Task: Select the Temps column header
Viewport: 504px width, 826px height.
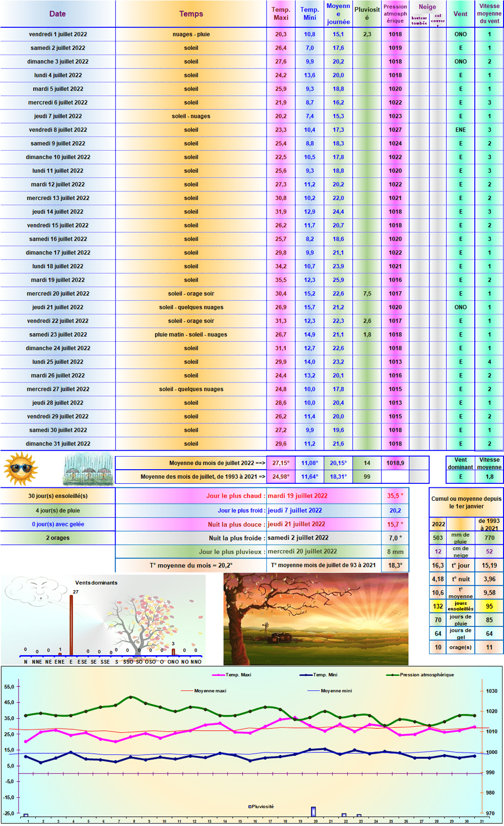Action: click(191, 14)
